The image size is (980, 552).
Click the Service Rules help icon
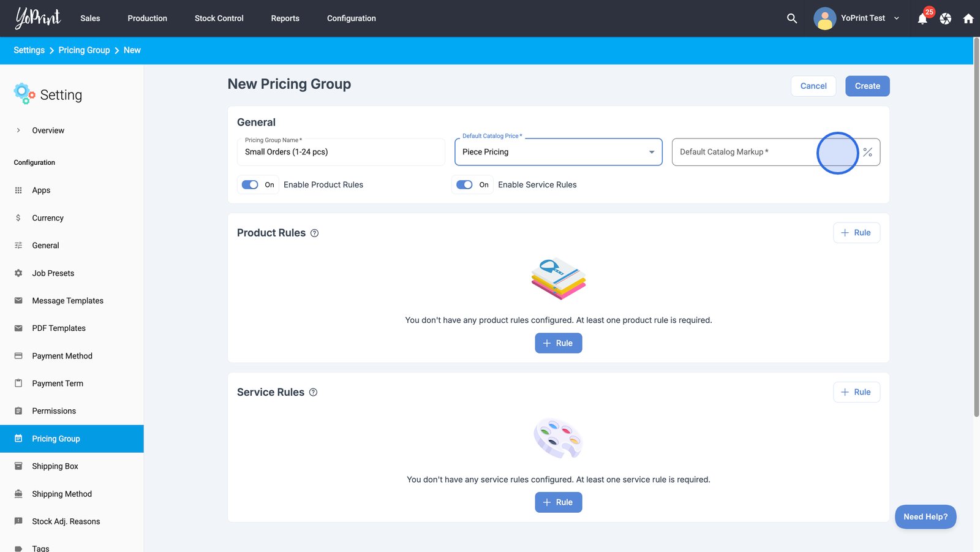pos(313,392)
